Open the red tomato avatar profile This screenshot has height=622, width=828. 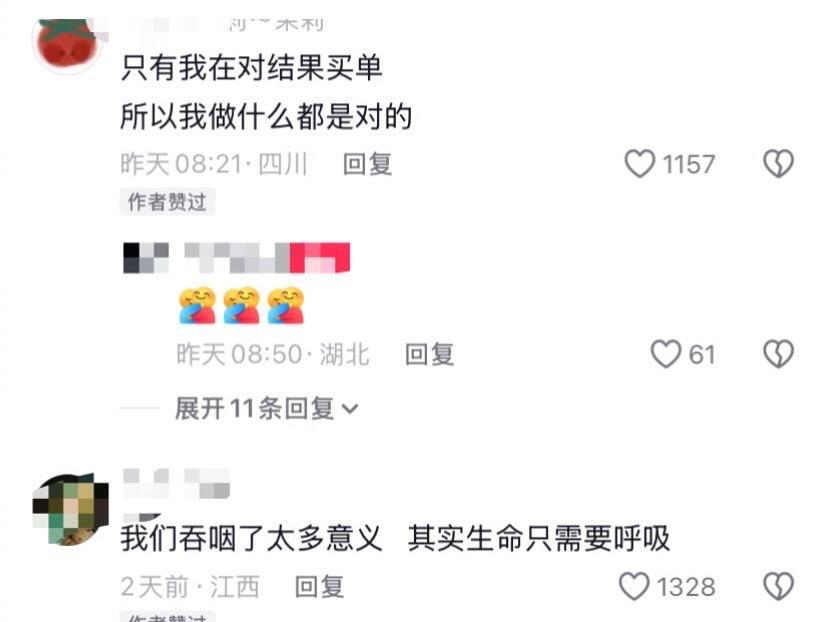(68, 45)
